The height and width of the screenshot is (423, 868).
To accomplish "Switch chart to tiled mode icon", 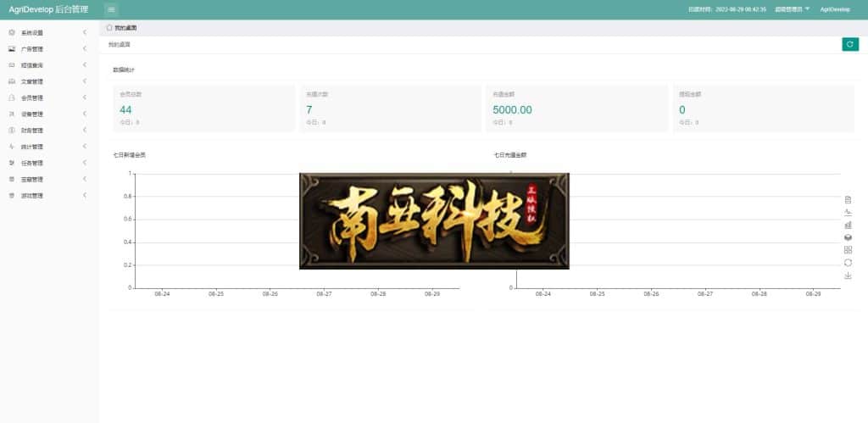I will 848,250.
